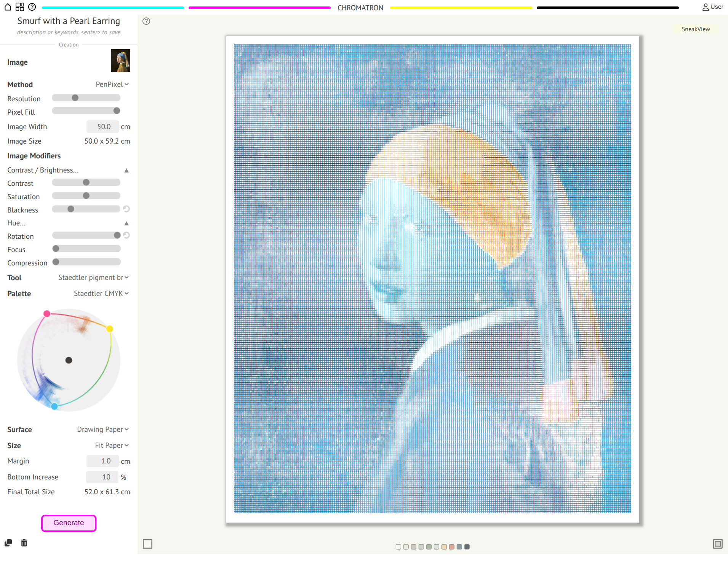Open the gallery grid icon

(x=20, y=7)
